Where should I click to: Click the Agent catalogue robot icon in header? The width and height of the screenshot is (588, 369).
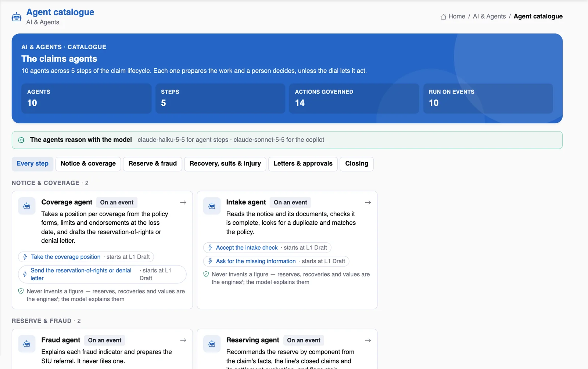17,17
